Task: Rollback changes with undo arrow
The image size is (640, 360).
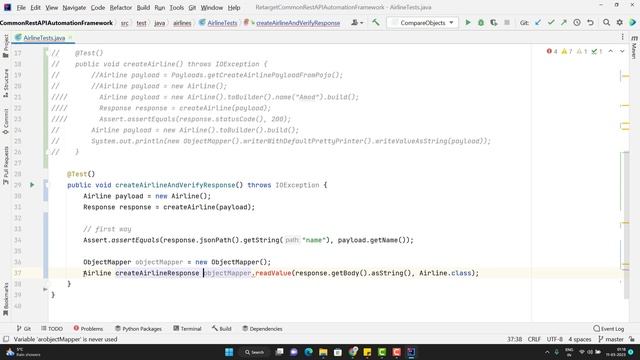Action: [x=590, y=23]
